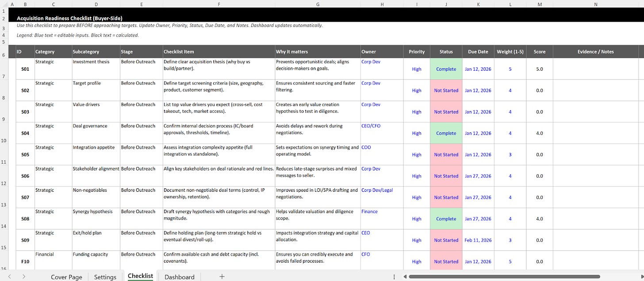The height and width of the screenshot is (281, 644).
Task: Select column N header
Action: (595, 4)
